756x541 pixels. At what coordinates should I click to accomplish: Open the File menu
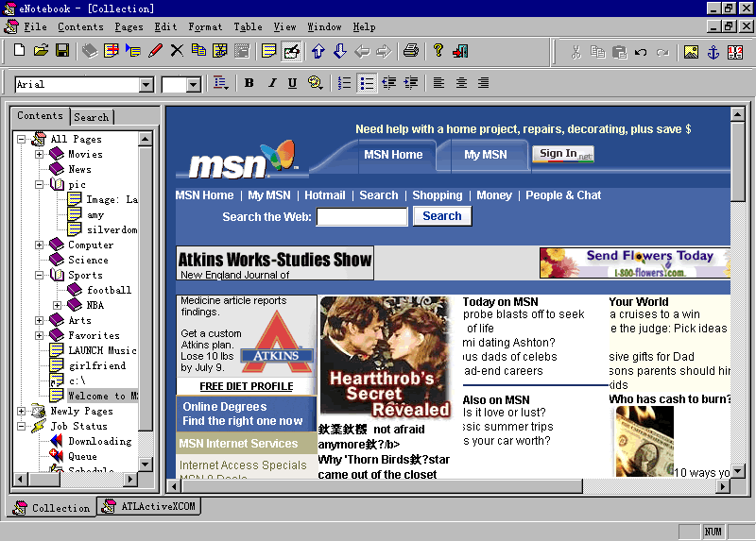click(35, 27)
